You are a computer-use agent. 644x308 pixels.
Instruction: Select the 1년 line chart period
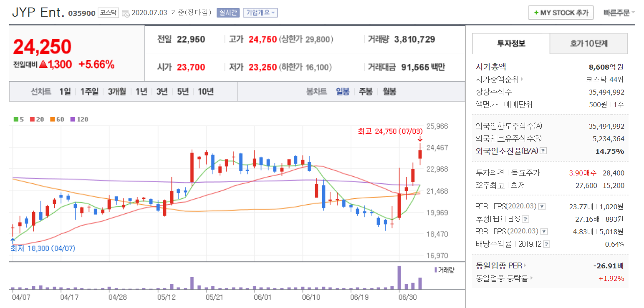click(x=141, y=92)
